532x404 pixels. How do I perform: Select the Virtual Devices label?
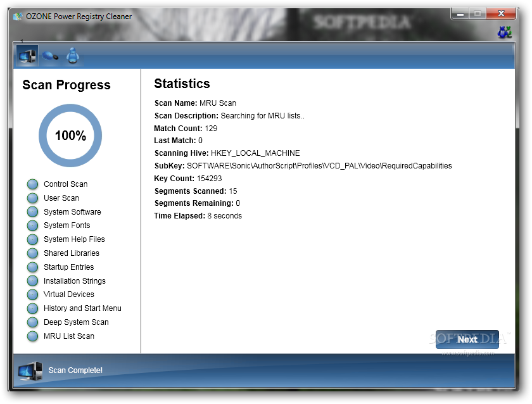(69, 294)
